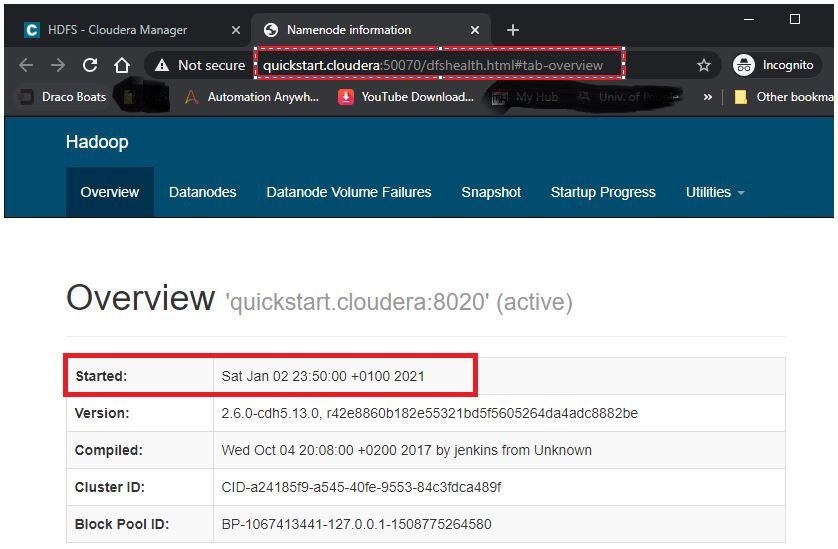Click the 'quickstart.cloudera:8020' (active) heading text
This screenshot has width=838, height=549.
[399, 302]
